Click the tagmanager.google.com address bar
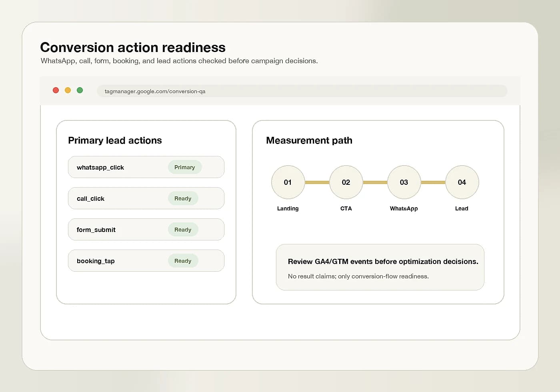 302,91
